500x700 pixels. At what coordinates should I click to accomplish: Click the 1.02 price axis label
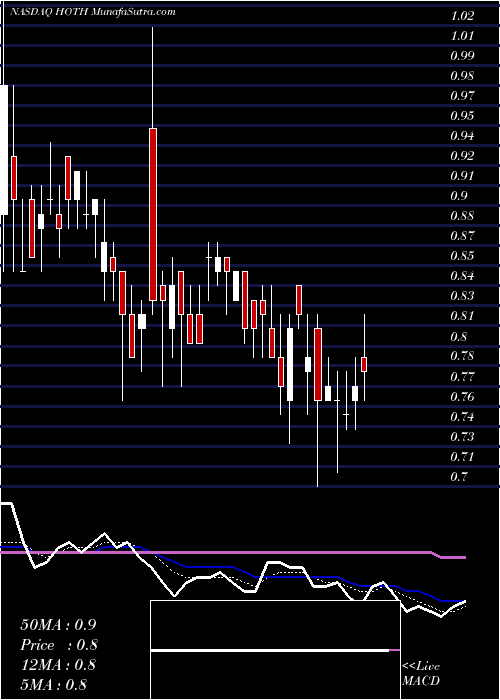[461, 16]
